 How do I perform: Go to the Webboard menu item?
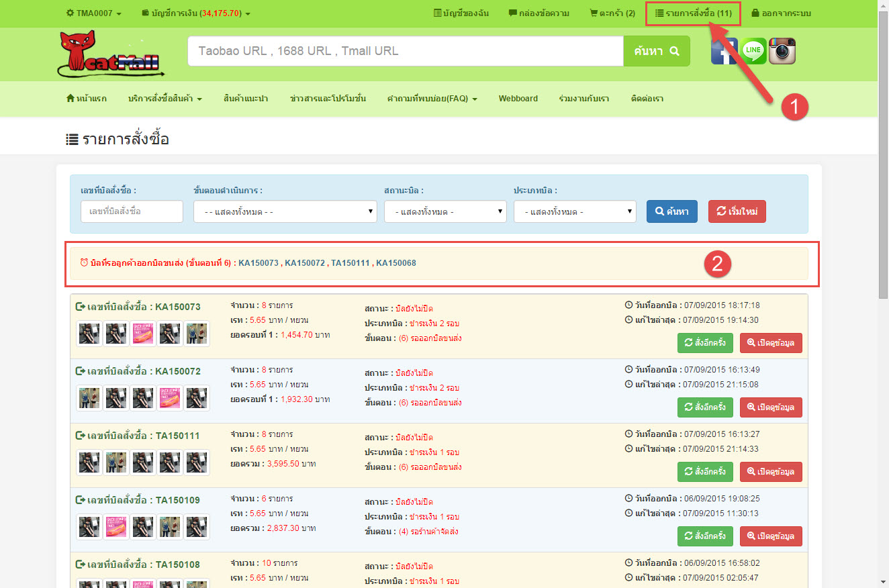518,99
